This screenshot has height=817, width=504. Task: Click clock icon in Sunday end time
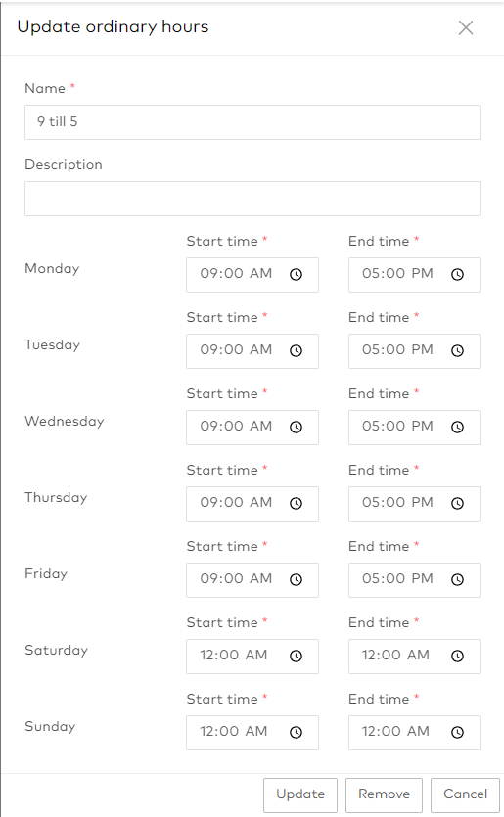click(x=458, y=733)
